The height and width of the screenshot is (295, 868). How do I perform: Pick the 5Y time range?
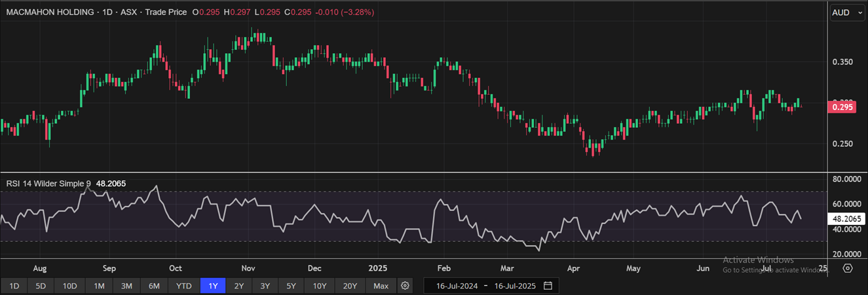coord(292,286)
